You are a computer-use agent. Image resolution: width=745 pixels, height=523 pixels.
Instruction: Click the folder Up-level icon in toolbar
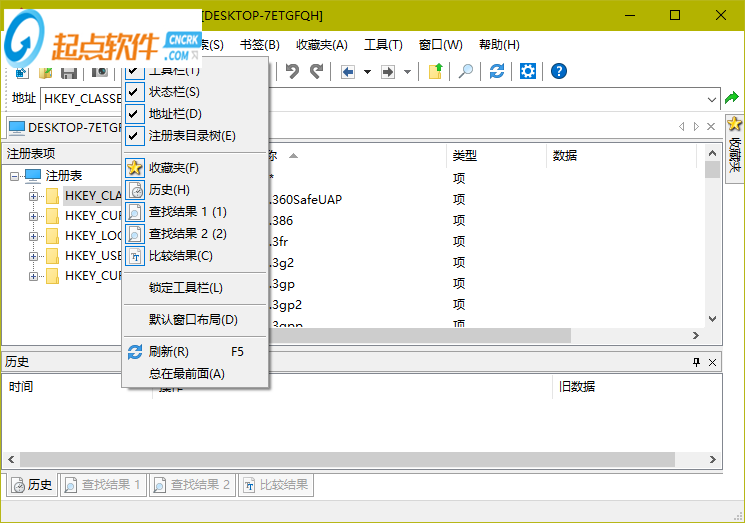pos(435,71)
